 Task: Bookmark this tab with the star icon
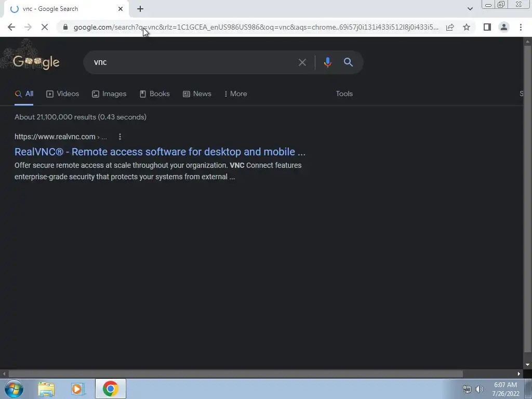[467, 27]
